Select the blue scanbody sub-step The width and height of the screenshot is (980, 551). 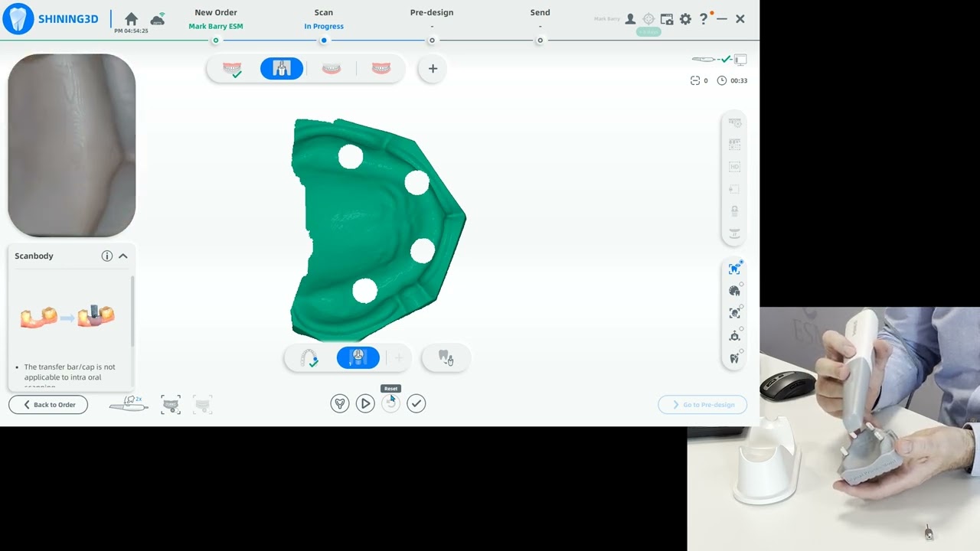point(358,358)
